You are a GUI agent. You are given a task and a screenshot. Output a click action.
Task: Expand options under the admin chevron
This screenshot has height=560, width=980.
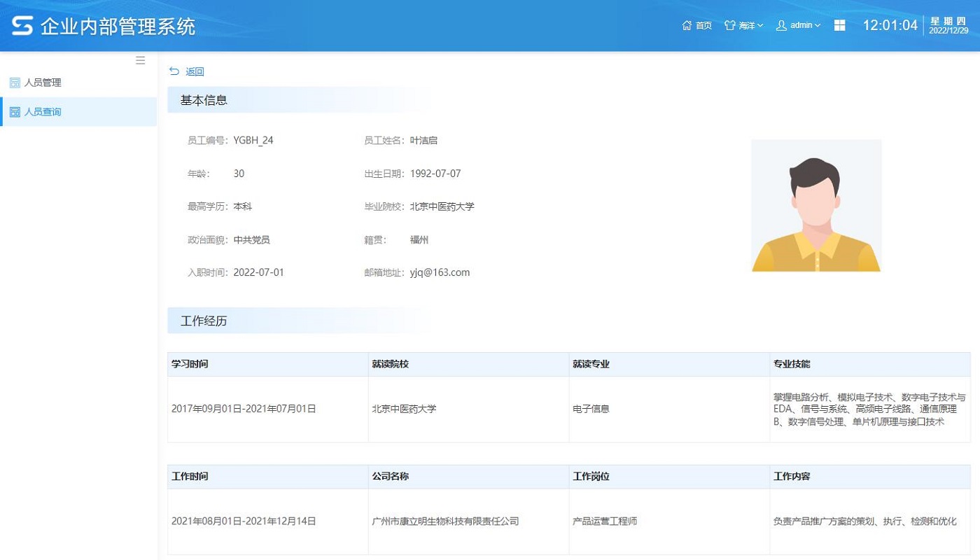[817, 27]
